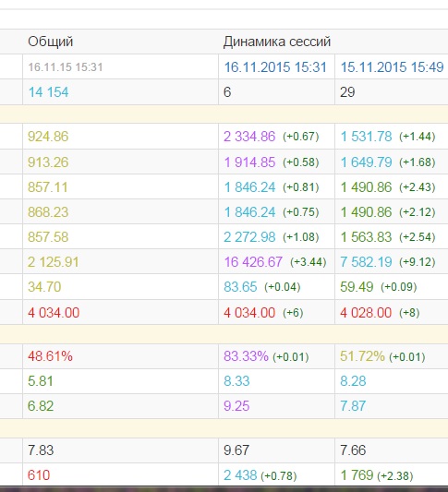
Task: Click the 924.86 overall rating value
Action: [48, 137]
